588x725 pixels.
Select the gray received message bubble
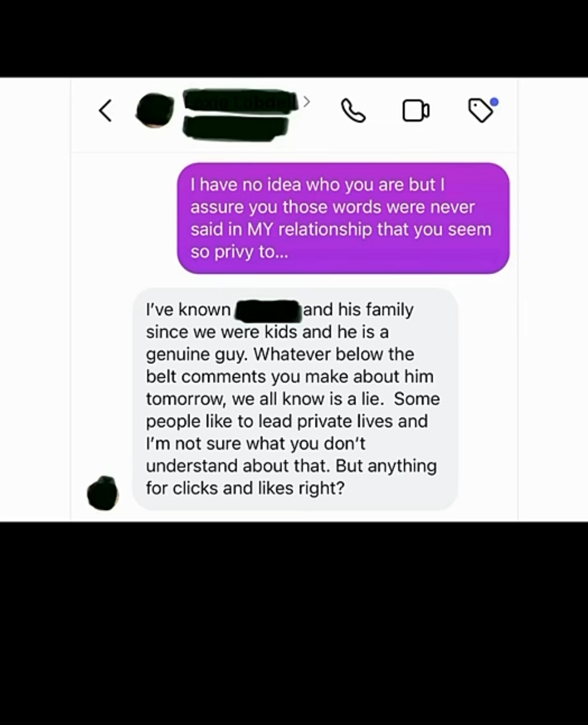tap(295, 399)
